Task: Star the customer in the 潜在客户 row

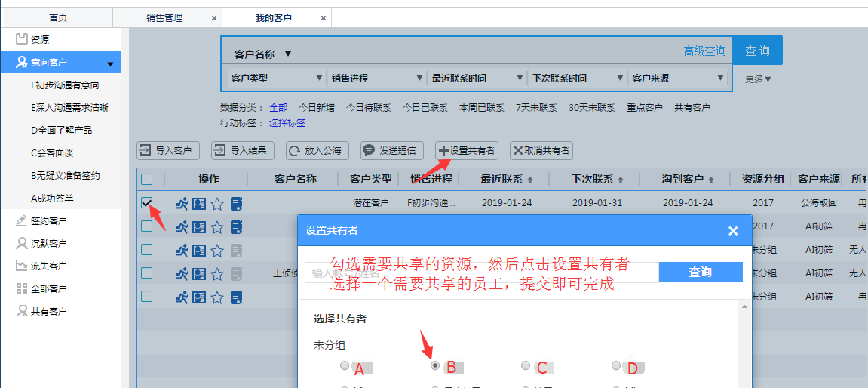Action: point(217,203)
